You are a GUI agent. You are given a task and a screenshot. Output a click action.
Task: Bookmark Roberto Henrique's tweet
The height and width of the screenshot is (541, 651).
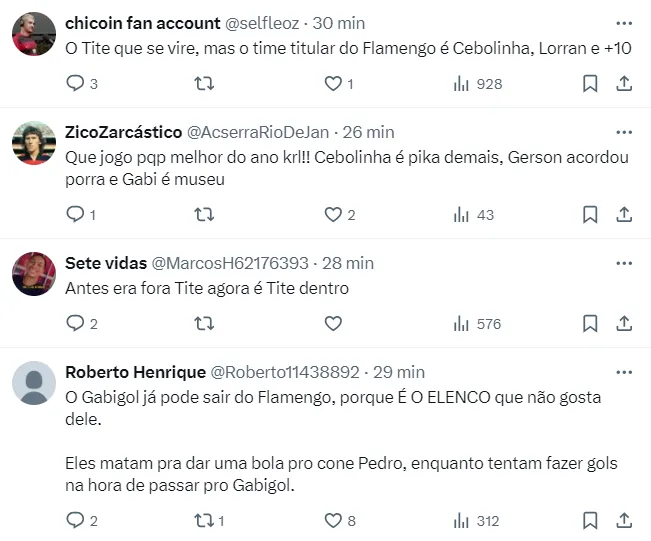click(x=590, y=520)
